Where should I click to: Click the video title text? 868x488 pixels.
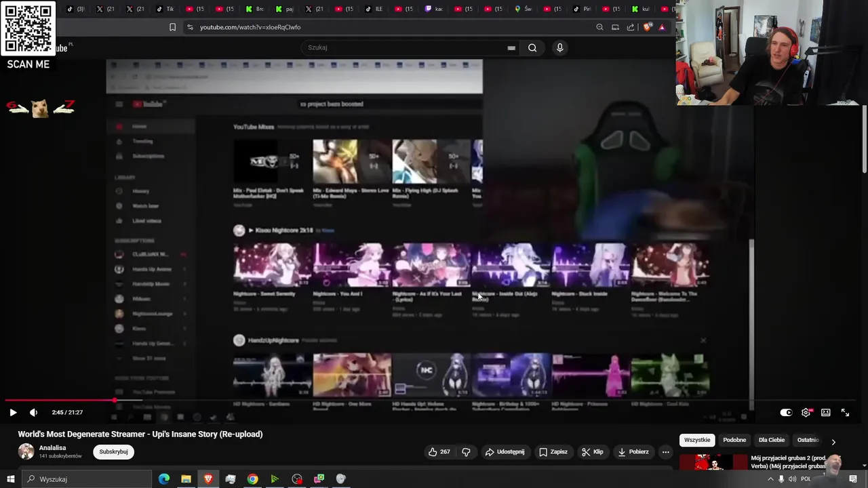(140, 434)
